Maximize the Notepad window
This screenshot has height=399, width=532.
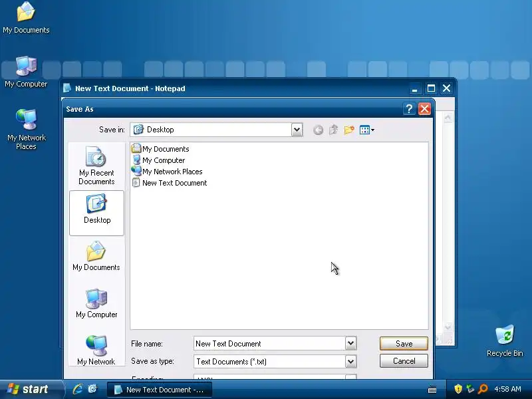click(x=431, y=88)
